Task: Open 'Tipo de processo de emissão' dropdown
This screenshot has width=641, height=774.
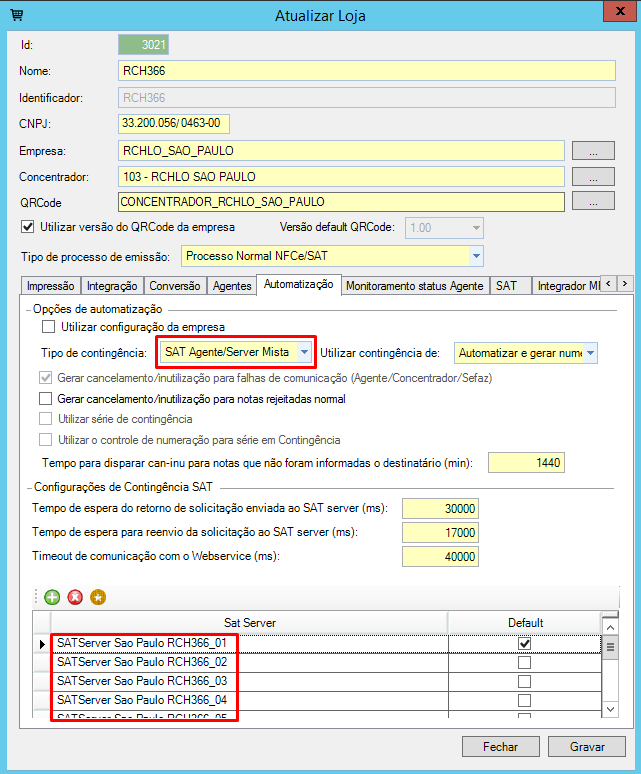Action: (x=476, y=256)
